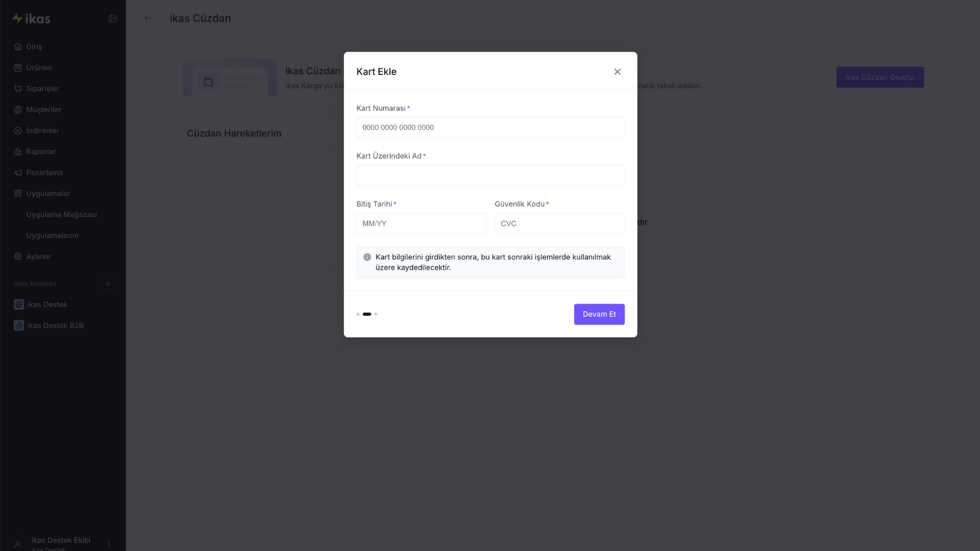Click the Devam Et button
980x551 pixels.
(x=599, y=314)
